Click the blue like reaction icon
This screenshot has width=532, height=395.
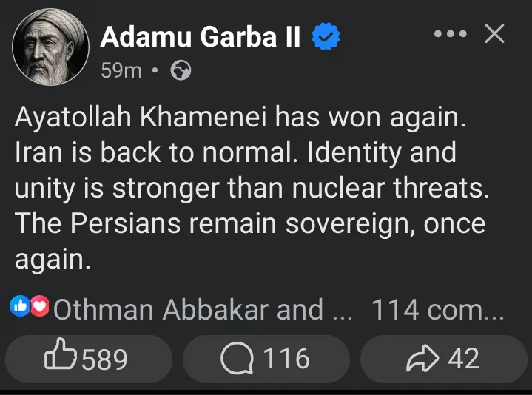(19, 306)
